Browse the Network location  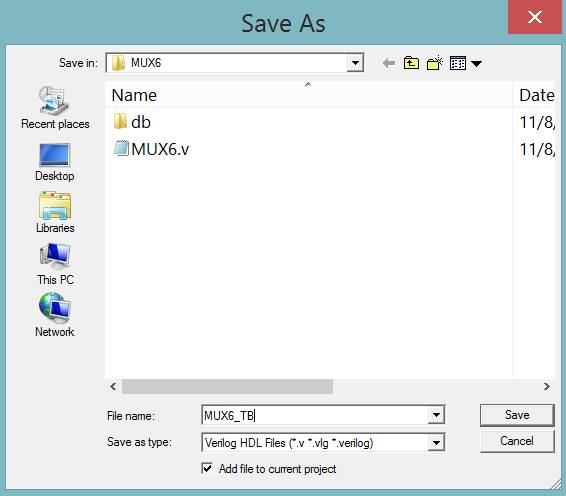[x=55, y=315]
